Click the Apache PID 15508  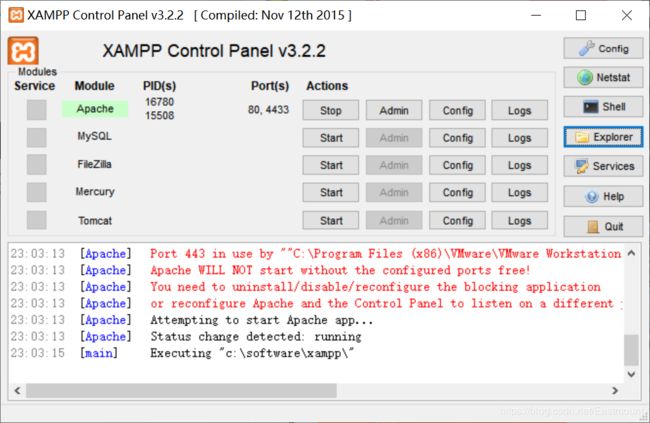click(x=159, y=115)
